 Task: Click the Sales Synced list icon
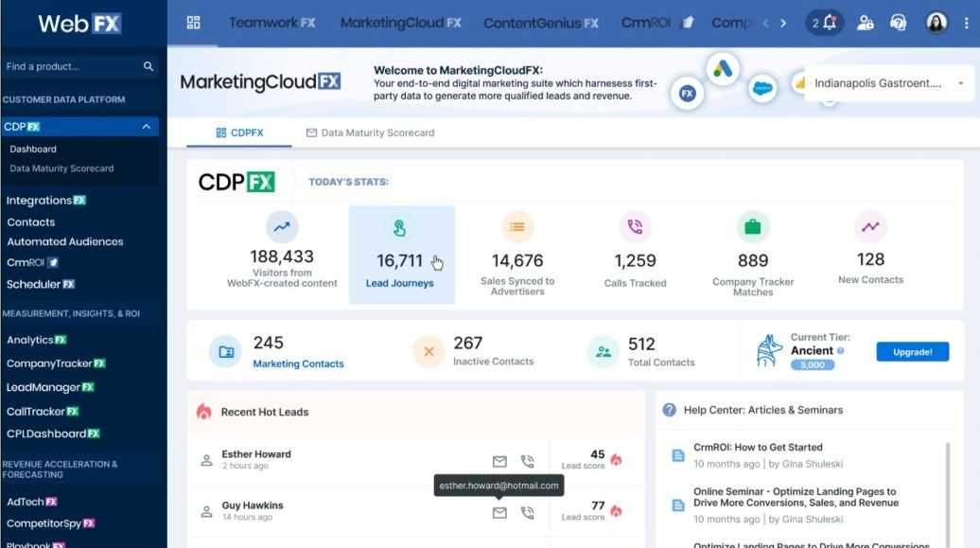(516, 226)
